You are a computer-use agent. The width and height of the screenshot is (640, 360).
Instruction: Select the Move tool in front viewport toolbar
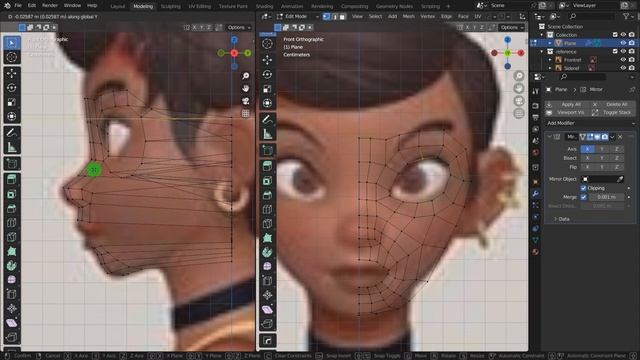pyautogui.click(x=267, y=60)
